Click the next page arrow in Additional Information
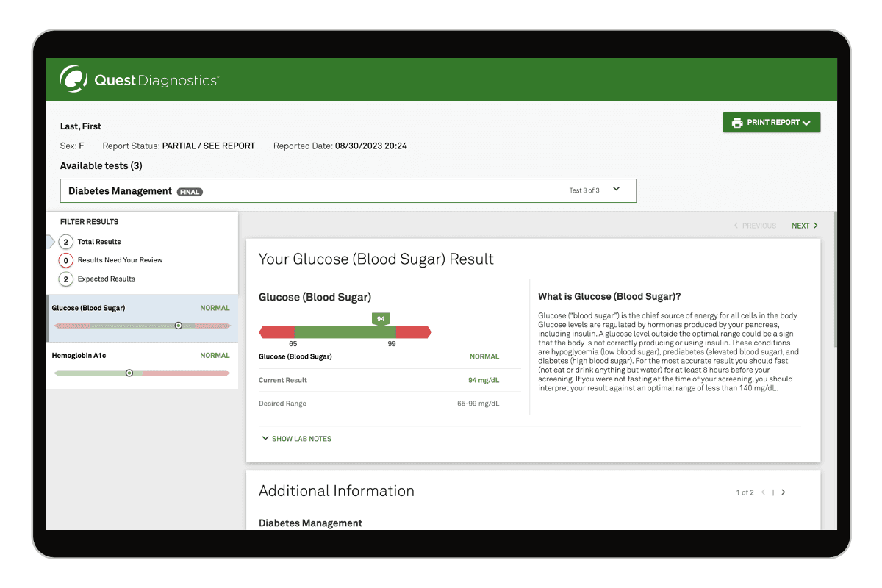 [x=784, y=492]
